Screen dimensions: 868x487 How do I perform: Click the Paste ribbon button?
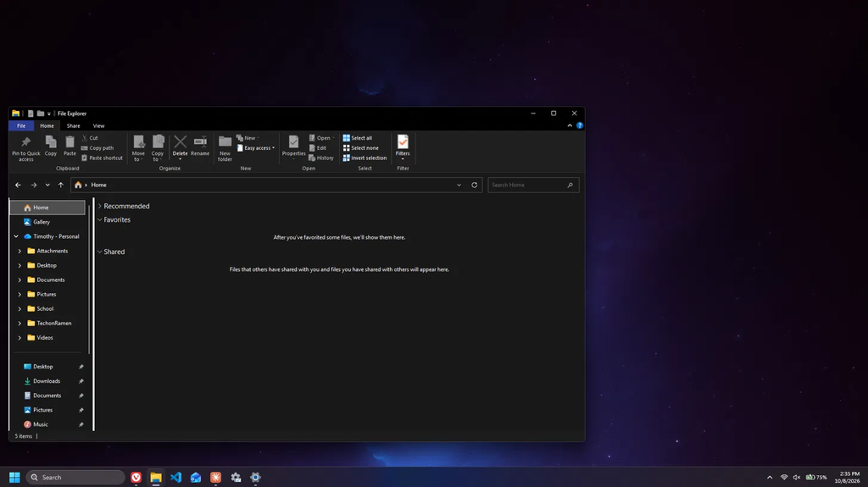(70, 146)
